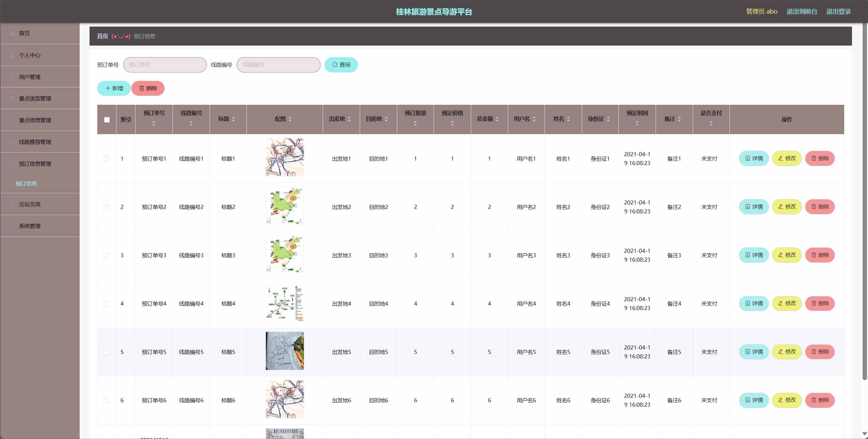Image resolution: width=868 pixels, height=439 pixels.
Task: Check the row checkbox for 预订单号1
Action: click(106, 159)
